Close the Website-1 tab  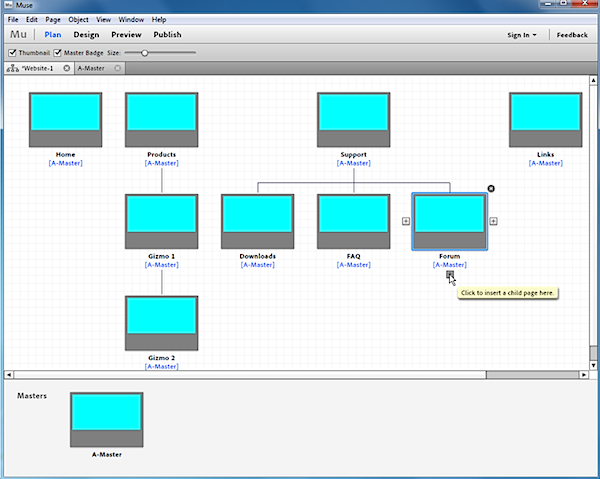pos(66,68)
